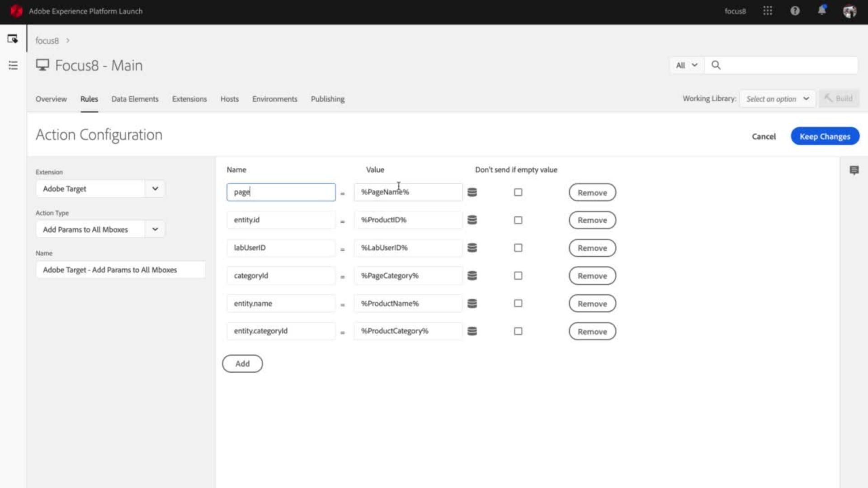Check empty value option for labUserID row
Viewport: 868px width, 488px height.
518,248
